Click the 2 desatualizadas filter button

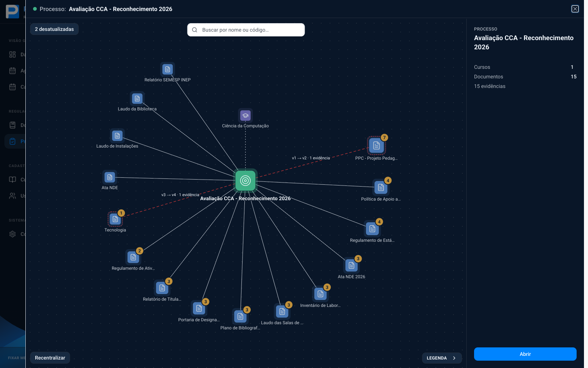(x=54, y=29)
